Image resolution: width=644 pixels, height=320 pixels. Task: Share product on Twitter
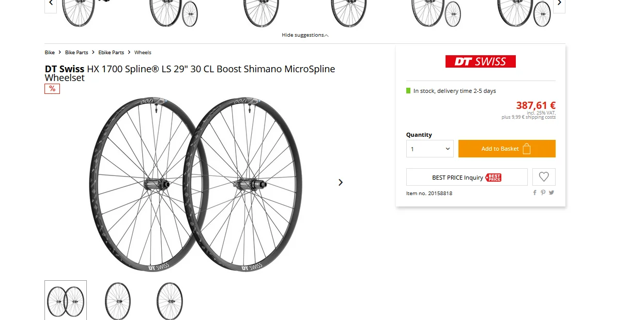(x=551, y=193)
